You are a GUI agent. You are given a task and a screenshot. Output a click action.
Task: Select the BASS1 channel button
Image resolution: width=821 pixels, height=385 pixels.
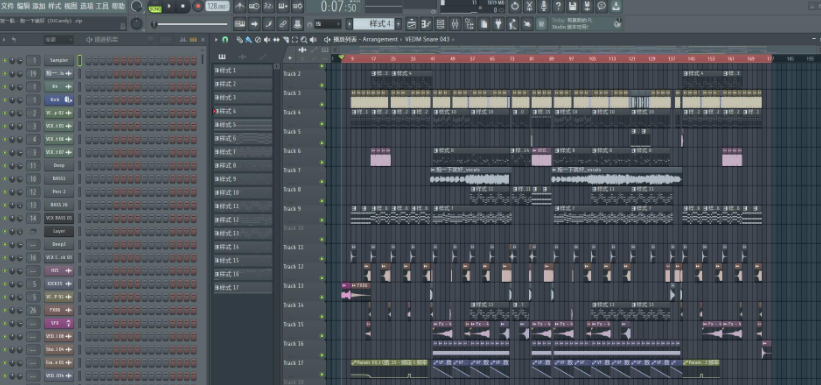[x=59, y=179]
